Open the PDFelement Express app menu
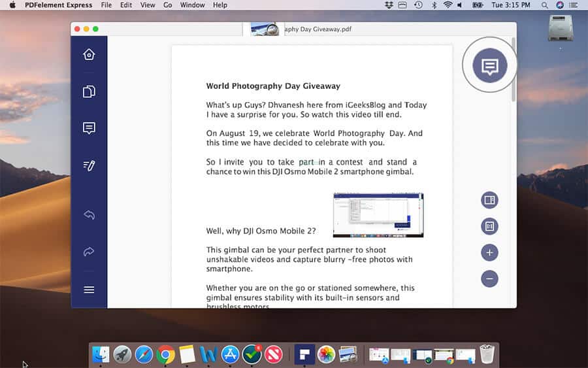The image size is (588, 368). 59,5
